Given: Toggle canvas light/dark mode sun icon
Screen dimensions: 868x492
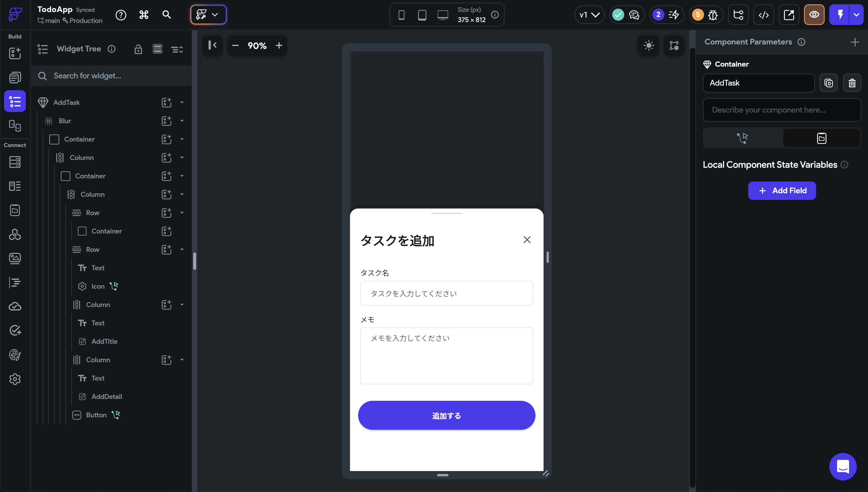Looking at the screenshot, I should [648, 45].
